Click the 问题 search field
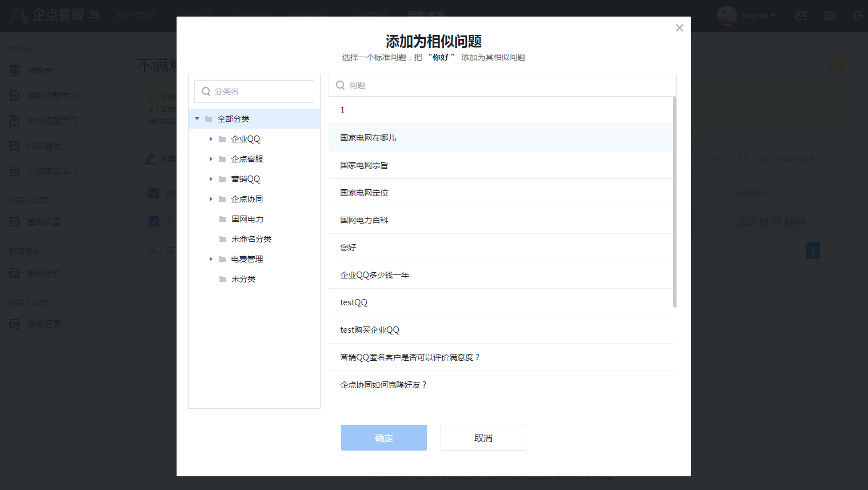 pos(502,85)
